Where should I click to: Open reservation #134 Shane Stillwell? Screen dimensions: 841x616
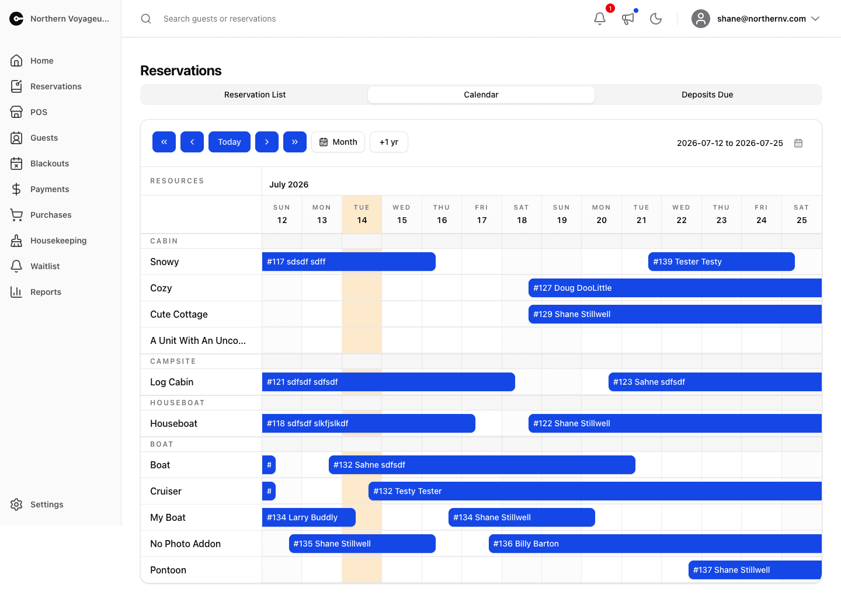coord(522,517)
